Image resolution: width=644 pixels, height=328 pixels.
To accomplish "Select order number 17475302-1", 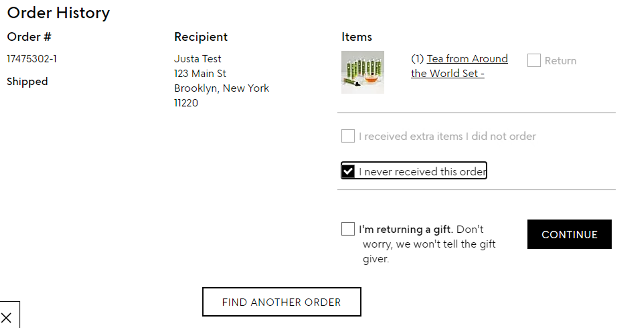I will coord(32,59).
